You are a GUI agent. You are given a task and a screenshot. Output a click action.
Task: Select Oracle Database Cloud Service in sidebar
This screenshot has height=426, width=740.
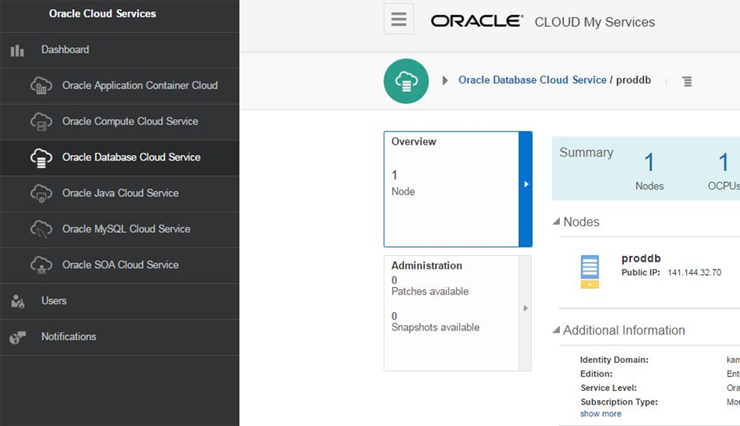pyautogui.click(x=131, y=157)
